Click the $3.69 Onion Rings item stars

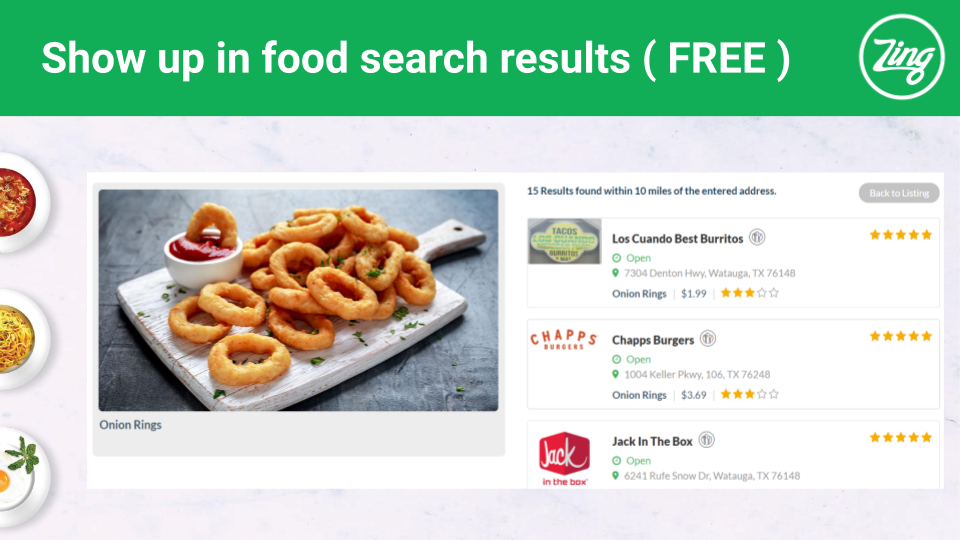pos(749,394)
